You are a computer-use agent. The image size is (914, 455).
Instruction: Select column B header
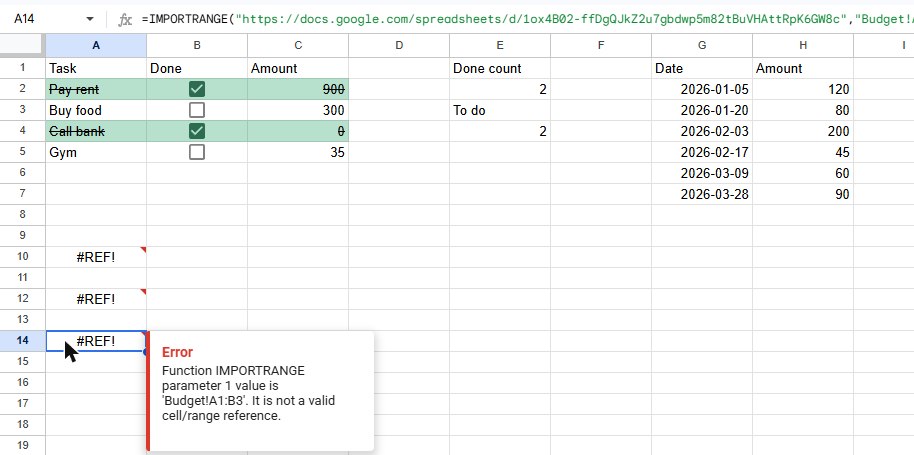click(x=197, y=45)
